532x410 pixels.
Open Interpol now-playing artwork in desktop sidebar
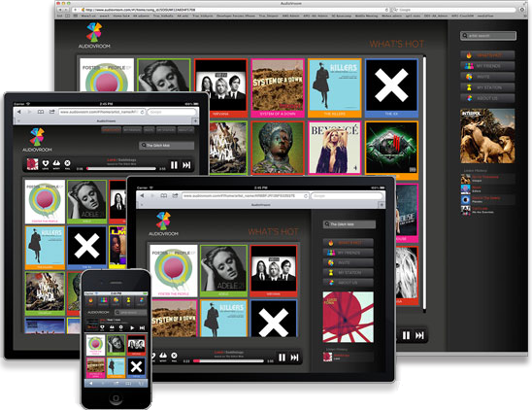pyautogui.click(x=487, y=136)
